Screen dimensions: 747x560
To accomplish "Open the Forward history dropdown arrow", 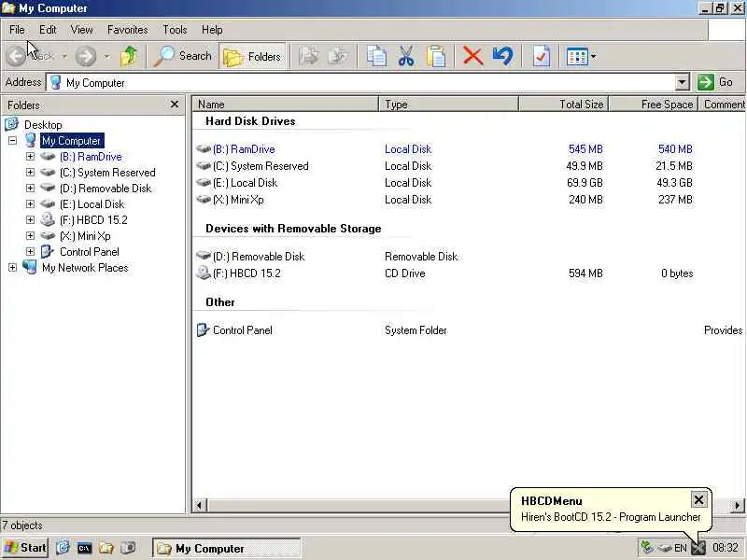I will (107, 56).
